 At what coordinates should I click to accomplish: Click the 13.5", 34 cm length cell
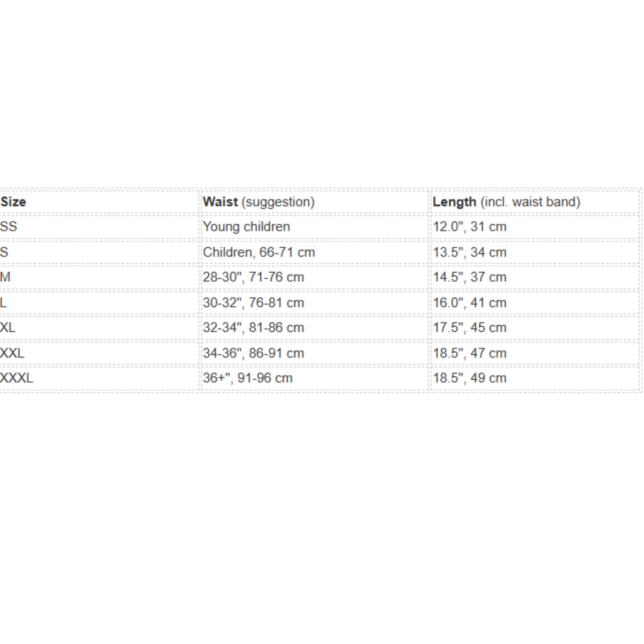pos(469,252)
